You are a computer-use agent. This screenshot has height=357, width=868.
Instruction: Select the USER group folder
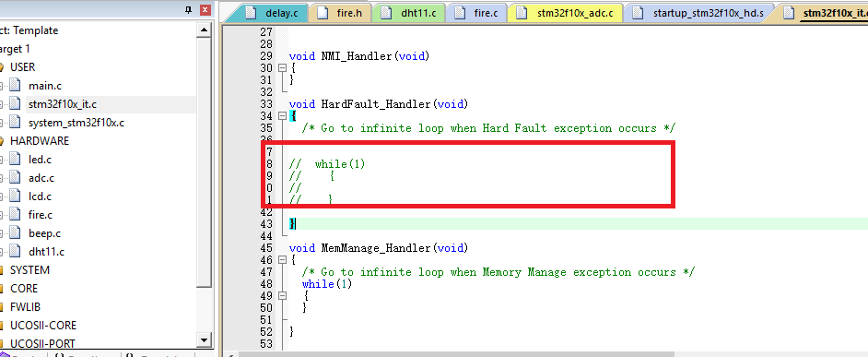[22, 67]
